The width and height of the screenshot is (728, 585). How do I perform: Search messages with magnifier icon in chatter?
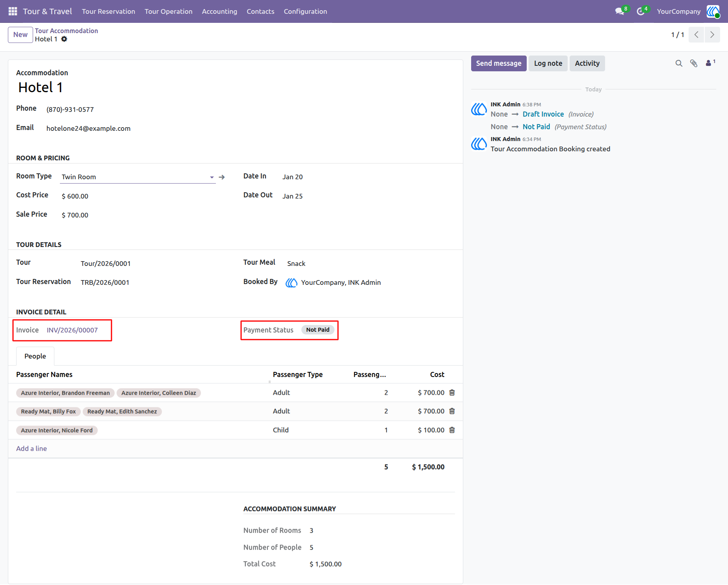(x=679, y=63)
